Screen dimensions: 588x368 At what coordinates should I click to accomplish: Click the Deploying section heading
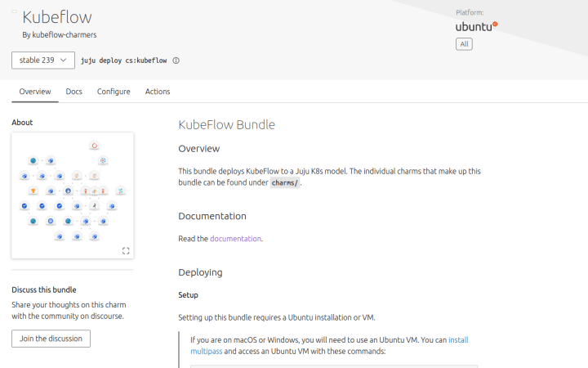pyautogui.click(x=200, y=272)
